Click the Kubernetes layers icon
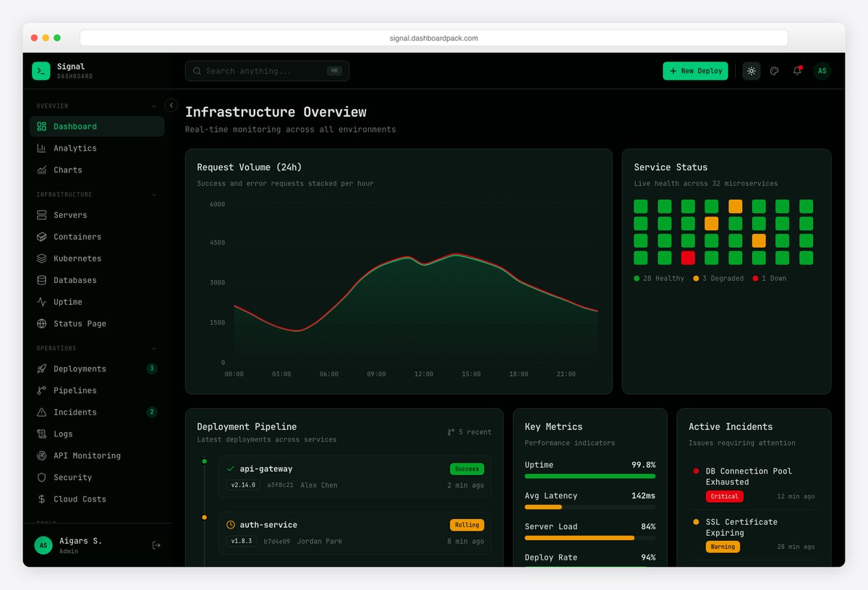The height and width of the screenshot is (590, 868). tap(41, 258)
